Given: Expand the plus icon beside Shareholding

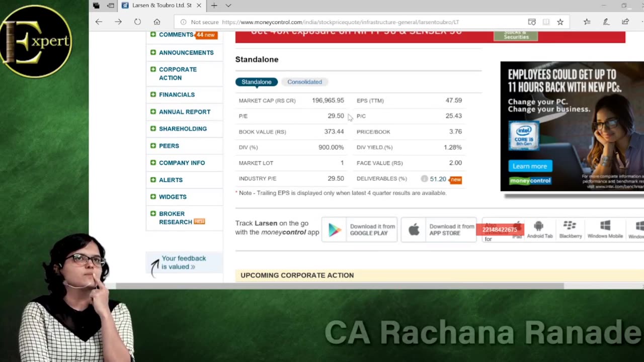Looking at the screenshot, I should pos(153,129).
